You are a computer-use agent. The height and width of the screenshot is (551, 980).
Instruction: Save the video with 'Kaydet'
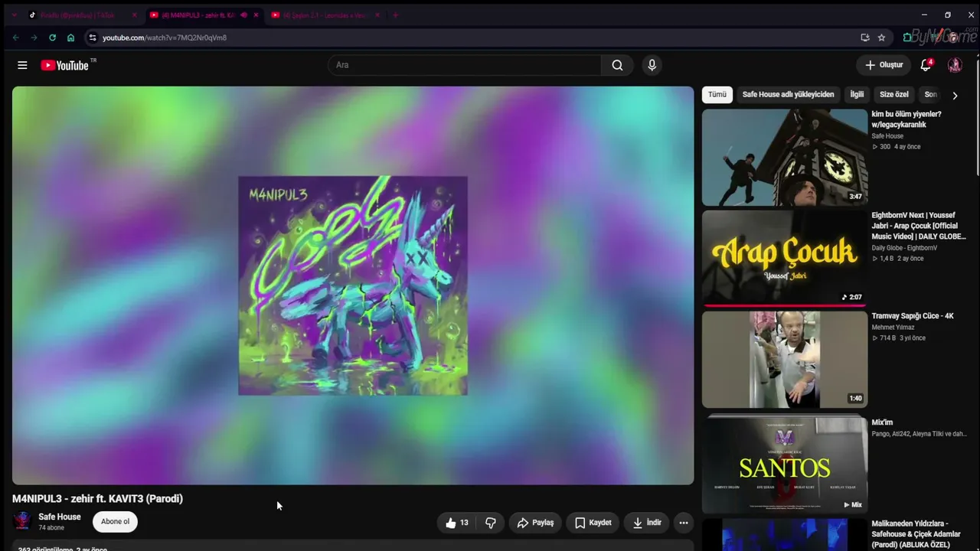(x=593, y=523)
